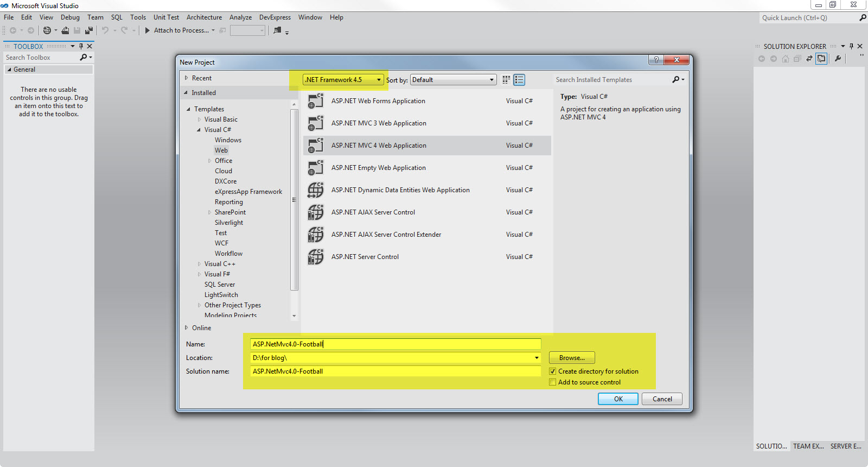Open the Debug menu
The width and height of the screenshot is (868, 467).
click(x=70, y=17)
